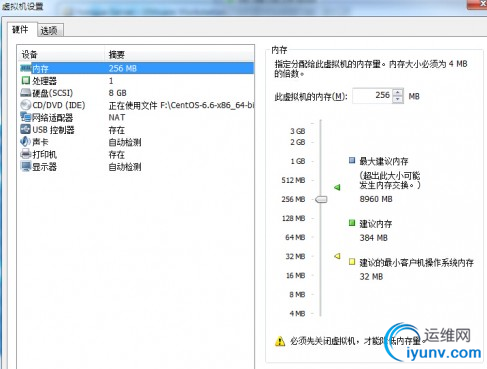487x369 pixels.
Task: Click the yellow minimum memory marker arrow
Action: tap(337, 256)
